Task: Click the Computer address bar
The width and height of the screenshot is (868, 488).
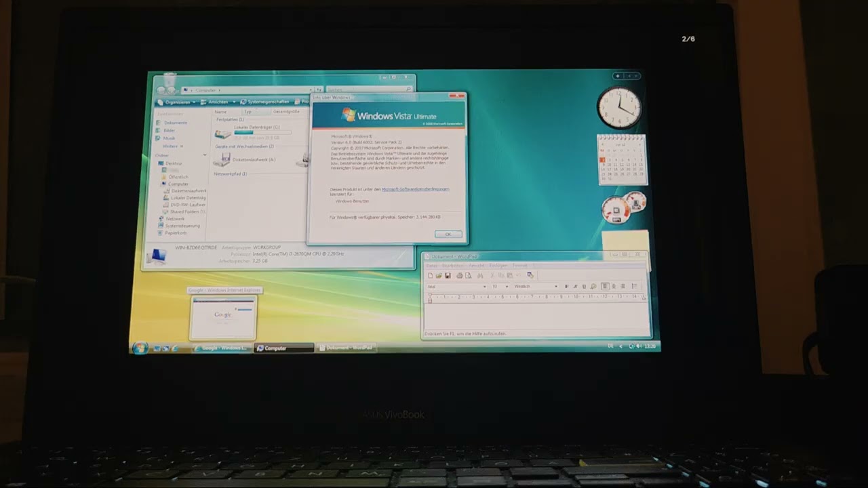Action: pos(247,90)
